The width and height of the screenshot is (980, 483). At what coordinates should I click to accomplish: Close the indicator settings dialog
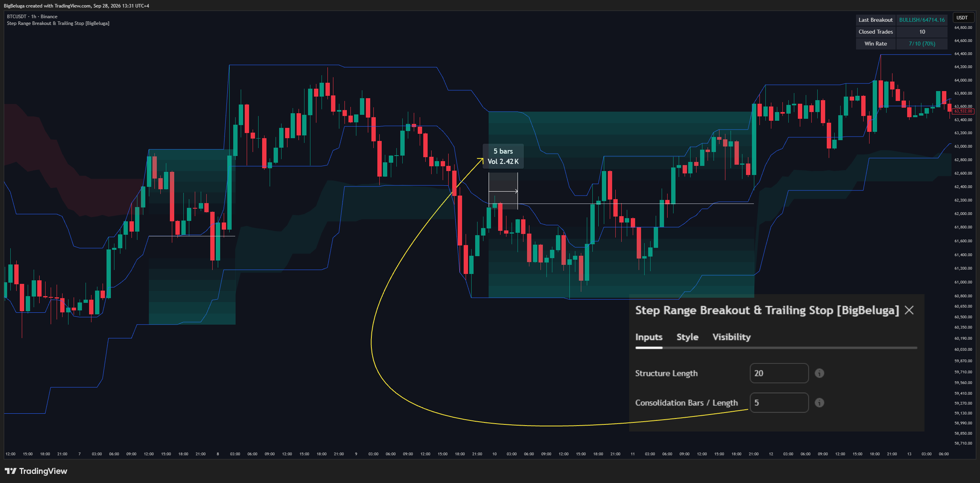[909, 310]
